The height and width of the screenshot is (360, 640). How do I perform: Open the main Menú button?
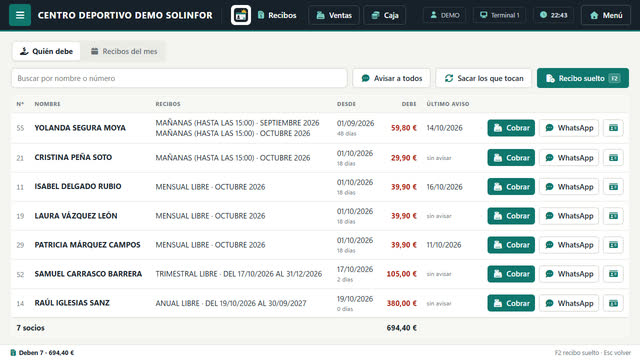coord(606,15)
